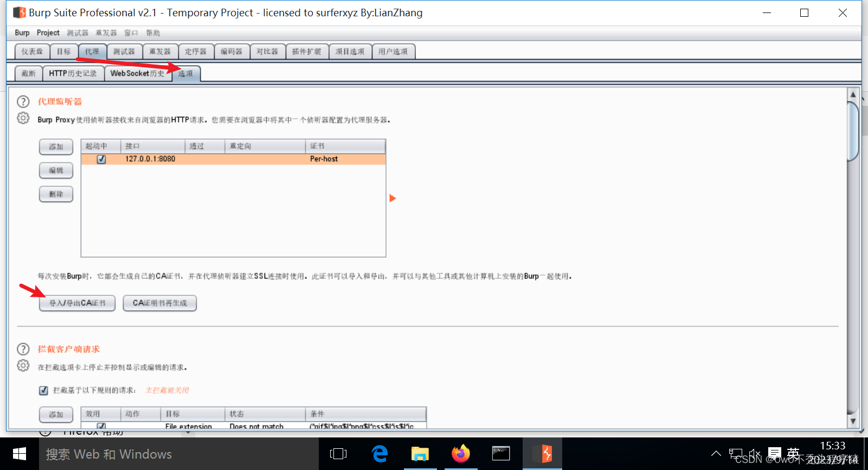Toggle running checkbox for 127.0.0.1:8080 listener
The width and height of the screenshot is (868, 470).
click(x=101, y=159)
